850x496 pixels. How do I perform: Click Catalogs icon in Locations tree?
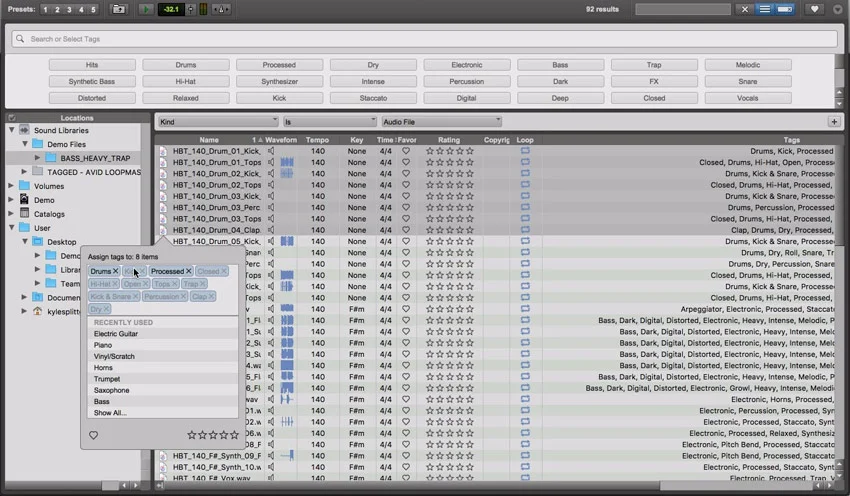point(24,214)
